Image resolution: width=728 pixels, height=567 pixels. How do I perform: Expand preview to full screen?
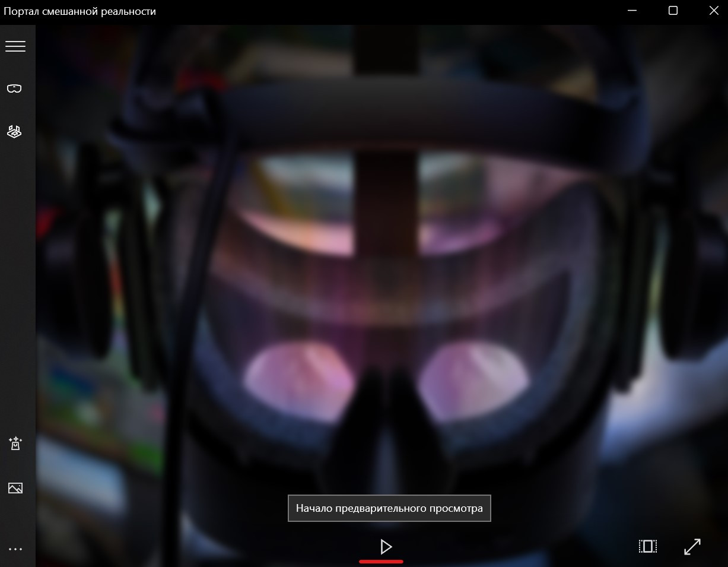(x=692, y=546)
